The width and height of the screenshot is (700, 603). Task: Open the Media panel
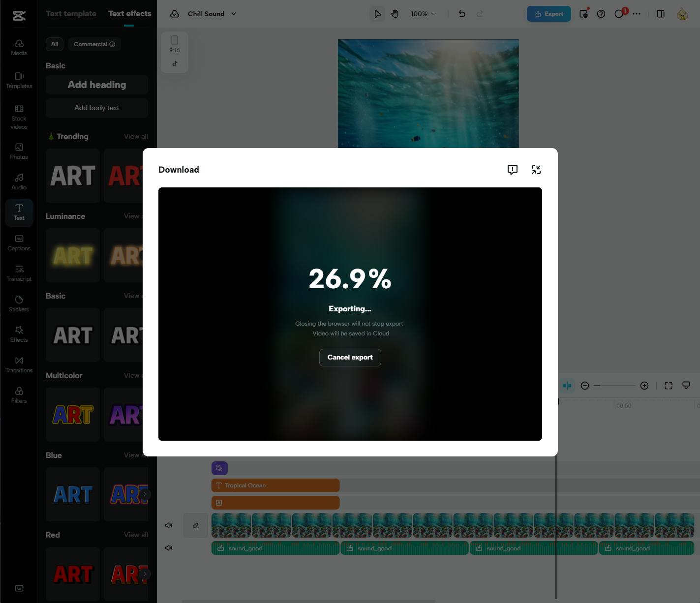click(19, 47)
